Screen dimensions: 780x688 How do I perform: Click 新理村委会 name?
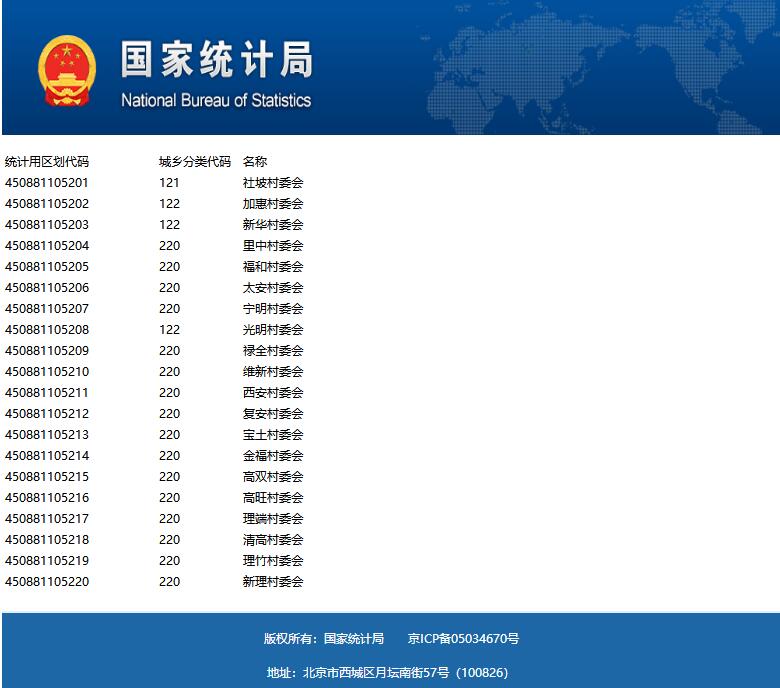click(273, 582)
